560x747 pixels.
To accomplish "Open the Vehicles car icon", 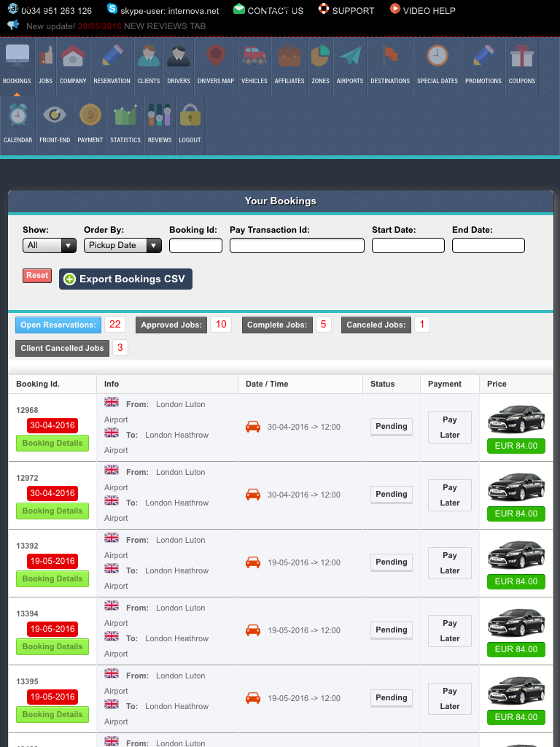I will pyautogui.click(x=254, y=55).
